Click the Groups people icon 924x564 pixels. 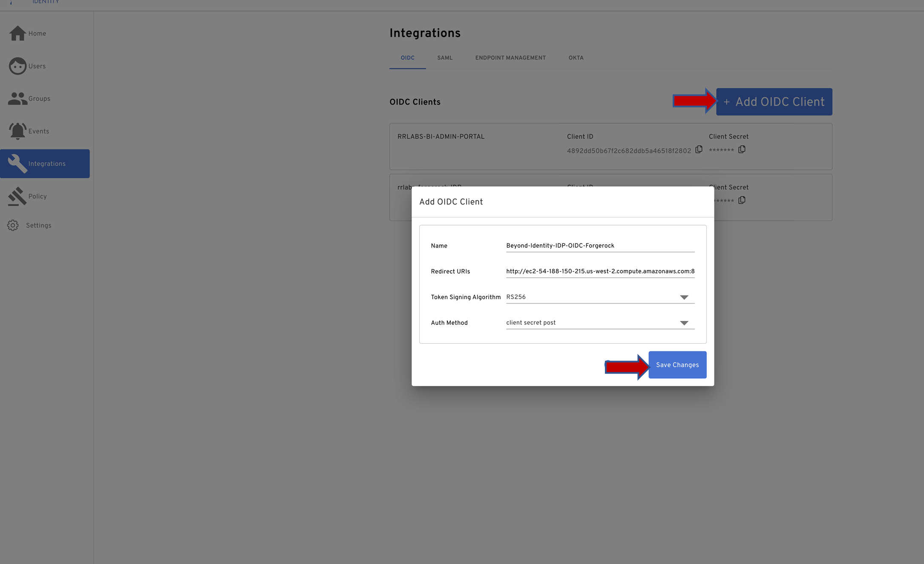coord(17,98)
